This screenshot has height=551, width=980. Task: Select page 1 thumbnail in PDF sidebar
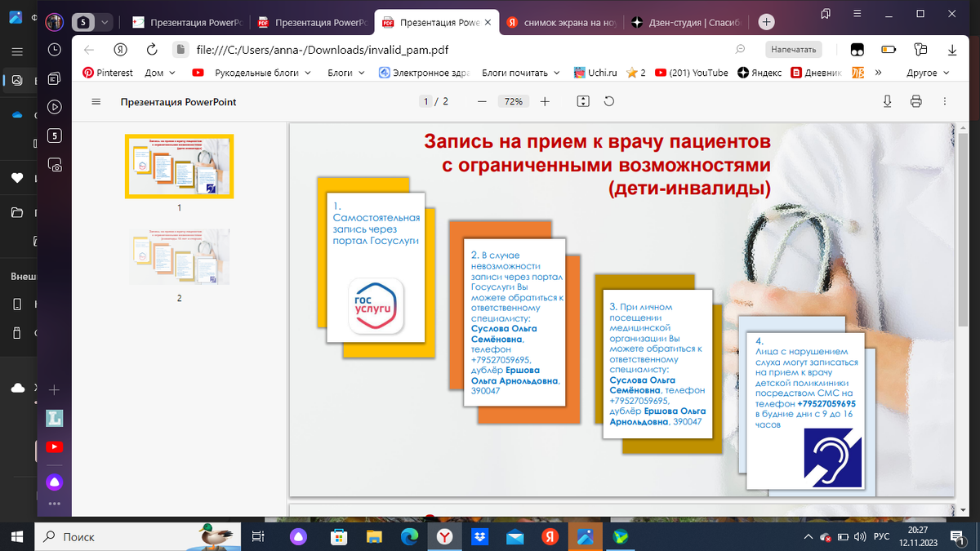(179, 167)
